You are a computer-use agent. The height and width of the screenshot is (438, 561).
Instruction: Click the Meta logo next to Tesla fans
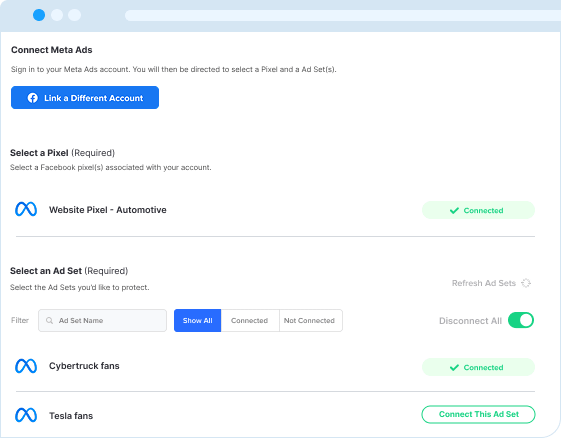26,415
